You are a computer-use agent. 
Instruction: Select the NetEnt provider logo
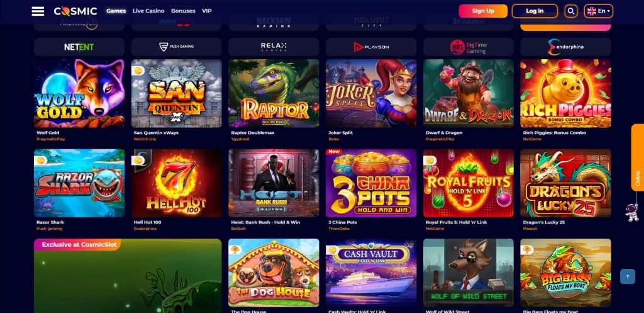click(79, 47)
